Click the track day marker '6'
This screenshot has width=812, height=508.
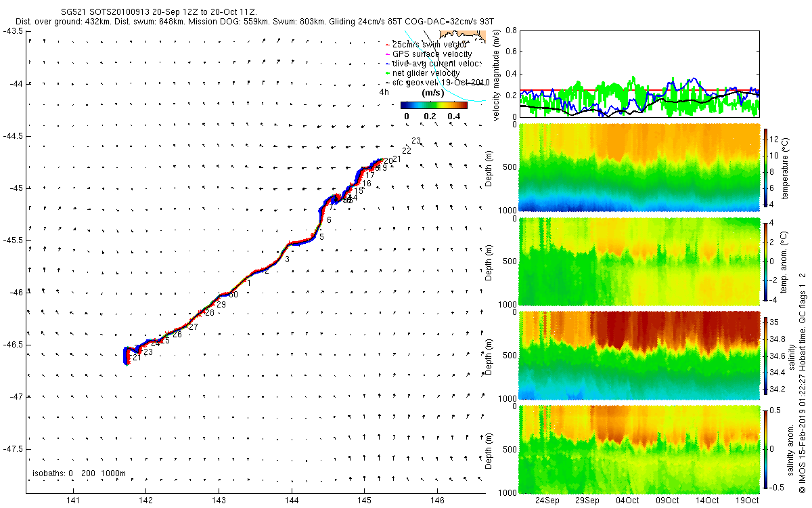329,220
